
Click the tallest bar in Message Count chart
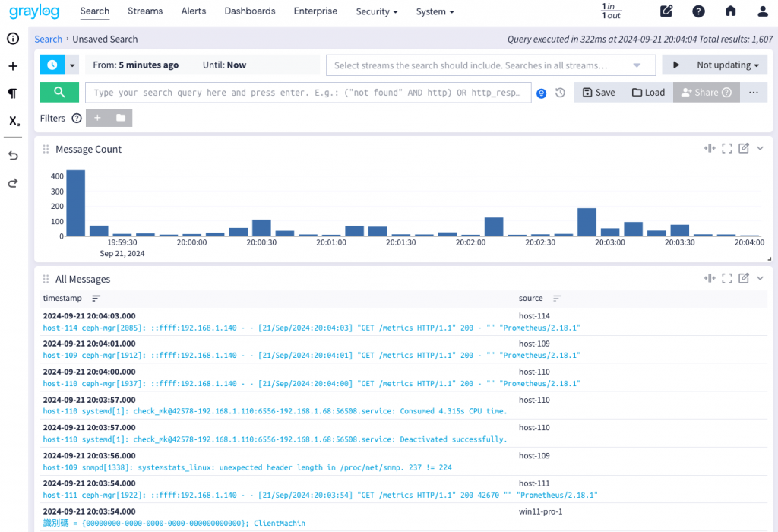(75, 203)
